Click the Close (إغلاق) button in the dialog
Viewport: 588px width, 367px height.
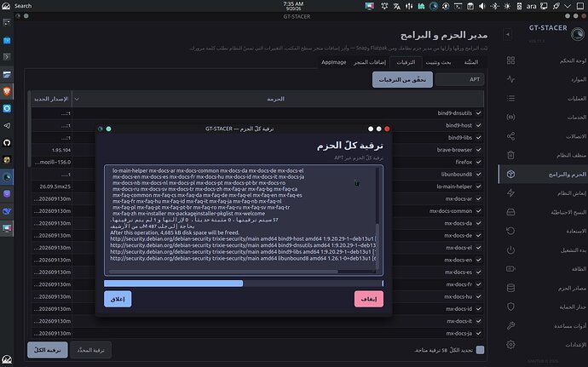coord(118,299)
